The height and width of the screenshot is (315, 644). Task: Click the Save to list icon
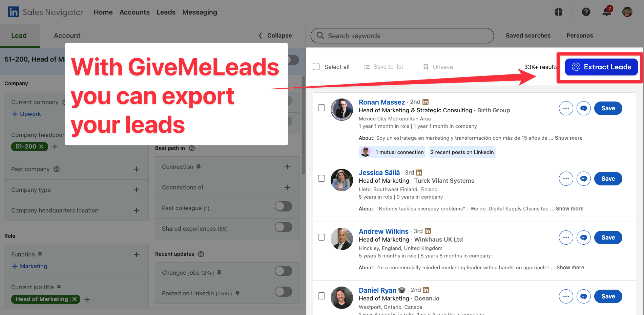click(x=367, y=67)
